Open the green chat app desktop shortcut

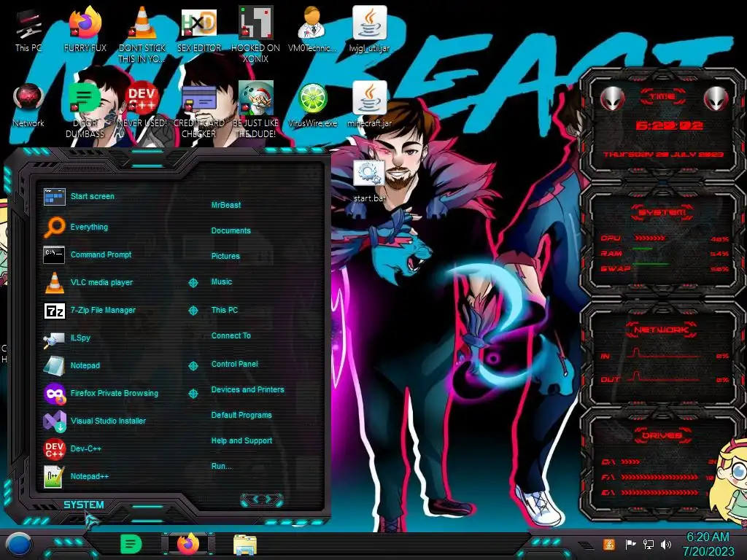[85, 109]
